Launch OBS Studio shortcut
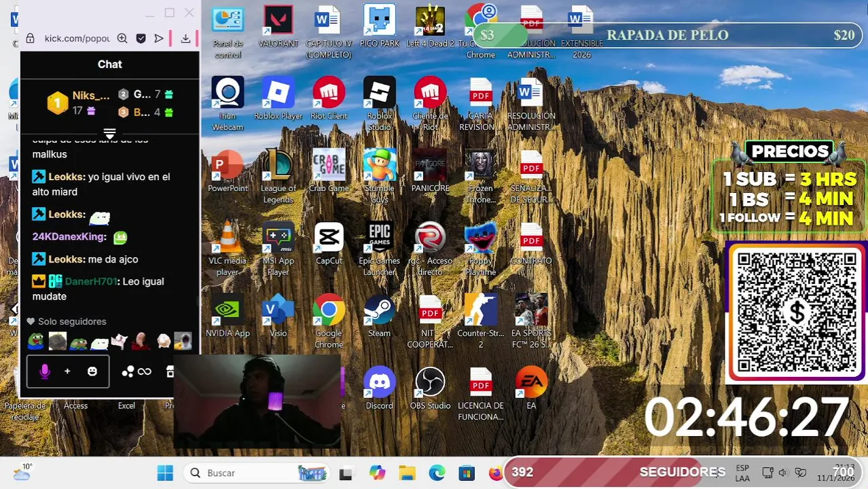This screenshot has height=489, width=868. point(430,388)
